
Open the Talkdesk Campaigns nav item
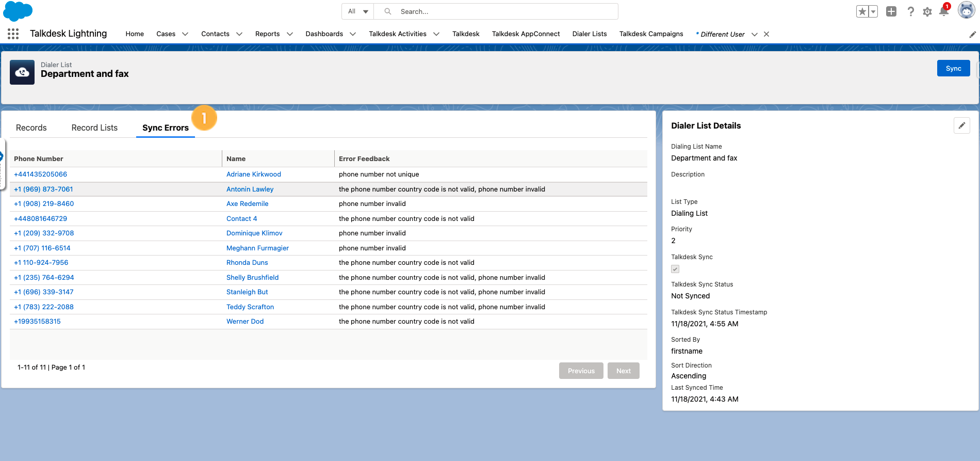[651, 34]
